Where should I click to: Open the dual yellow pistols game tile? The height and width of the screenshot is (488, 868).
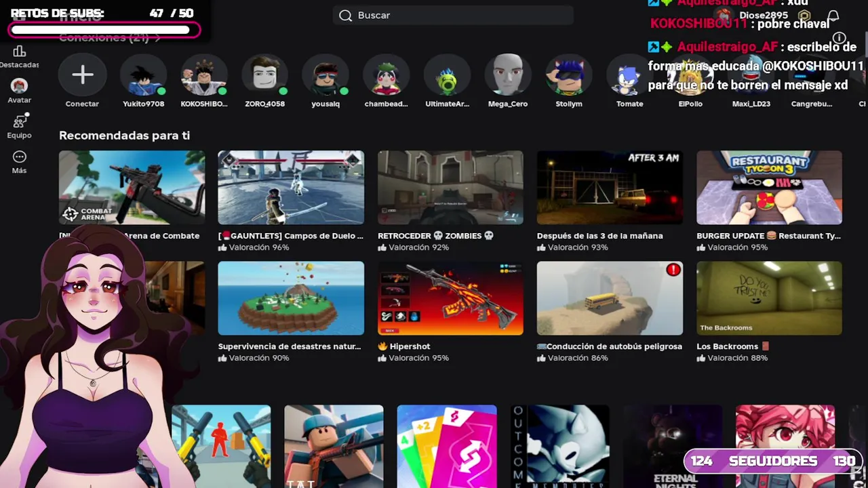pos(221,447)
